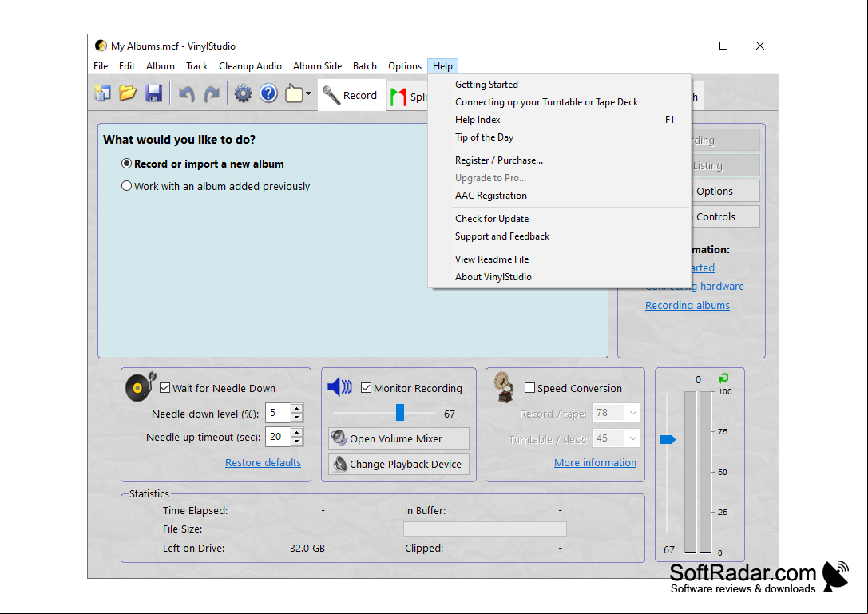
Task: Choose Register / Purchase...
Action: pos(559,160)
